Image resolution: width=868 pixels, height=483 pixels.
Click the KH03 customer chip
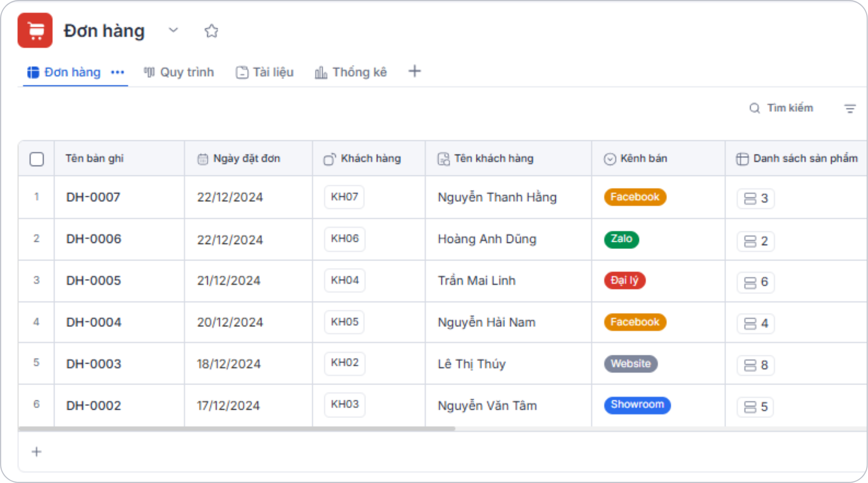coord(345,404)
